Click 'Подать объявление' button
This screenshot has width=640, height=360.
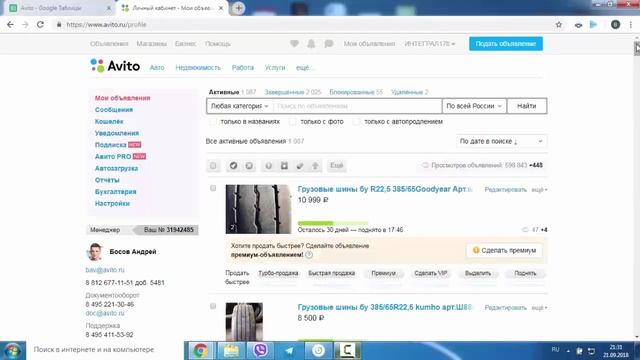coord(506,44)
